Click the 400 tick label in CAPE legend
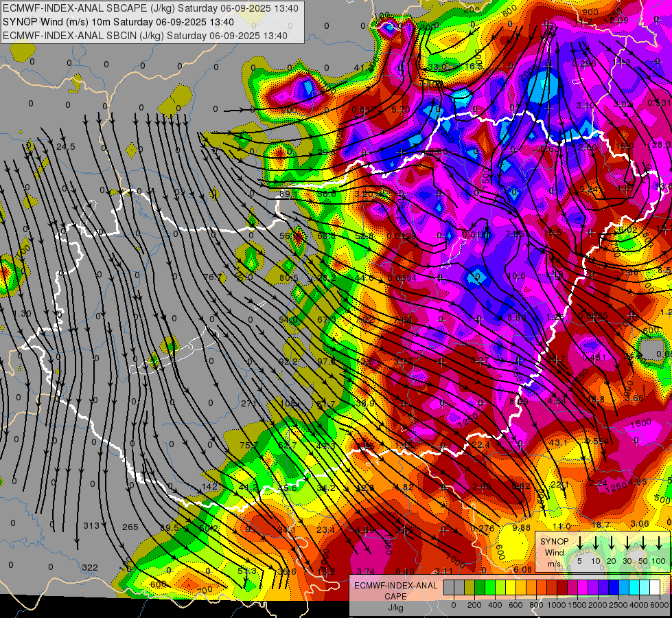Screen dimensions: 672x618 [x=495, y=605]
